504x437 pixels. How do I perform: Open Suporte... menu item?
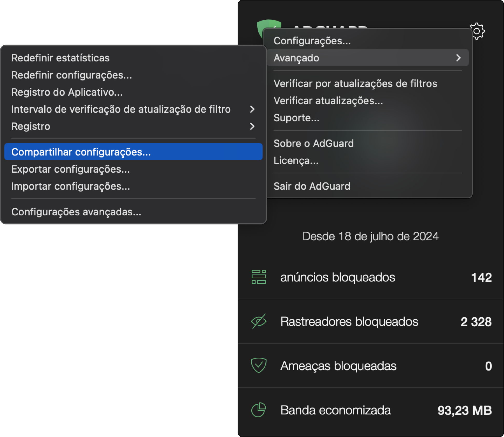pos(368,118)
